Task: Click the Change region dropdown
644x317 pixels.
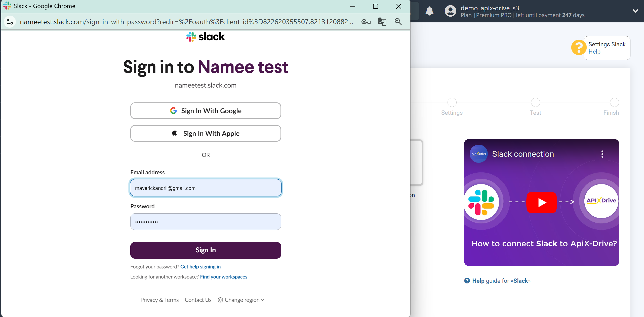Action: [241, 300]
